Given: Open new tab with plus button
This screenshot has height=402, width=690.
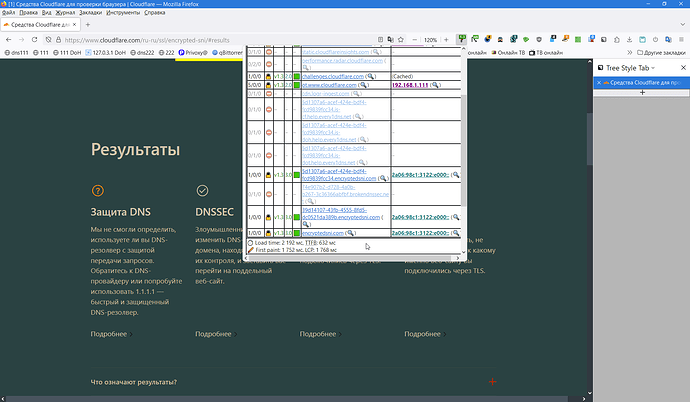Looking at the screenshot, I should (x=88, y=25).
